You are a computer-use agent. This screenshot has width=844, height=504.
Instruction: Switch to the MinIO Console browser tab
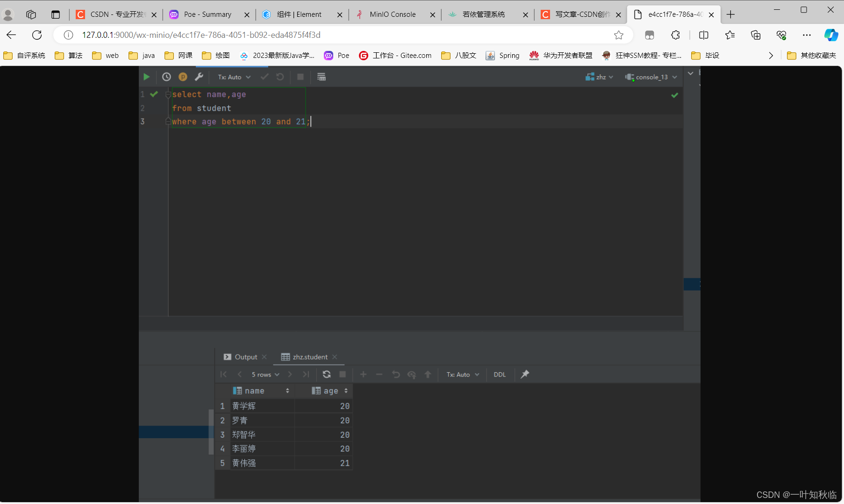pyautogui.click(x=393, y=14)
